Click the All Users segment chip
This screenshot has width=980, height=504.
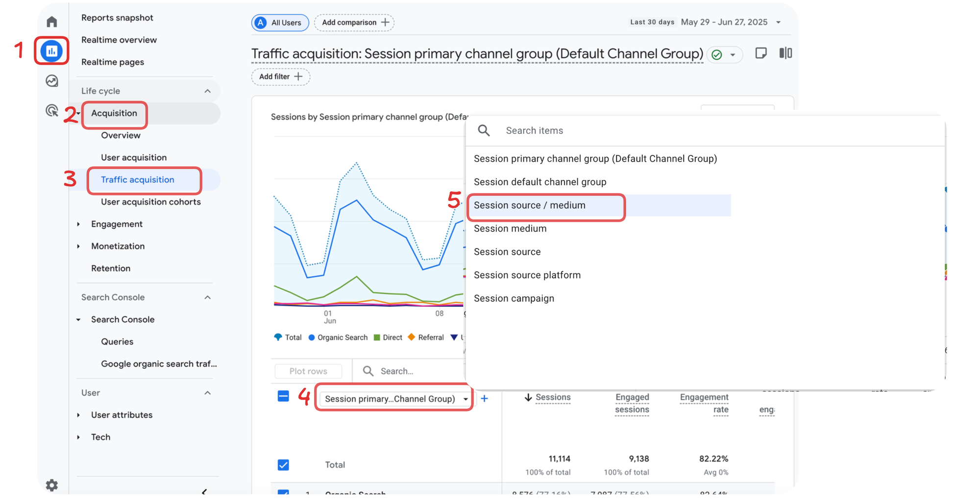click(x=280, y=23)
